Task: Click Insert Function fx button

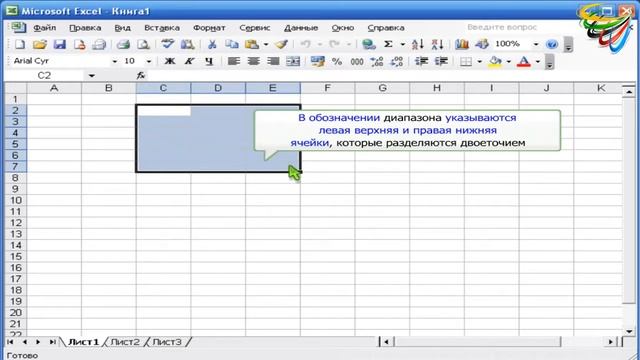Action: (x=141, y=76)
